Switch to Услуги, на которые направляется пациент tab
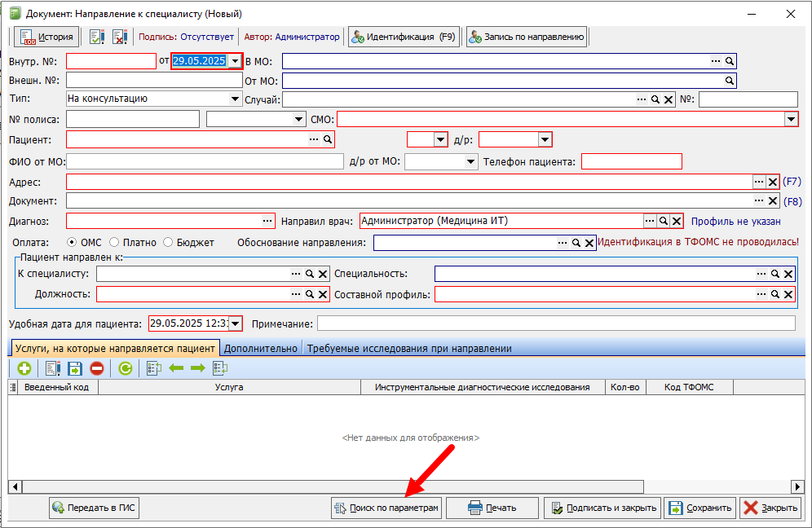This screenshot has height=528, width=812. [114, 349]
